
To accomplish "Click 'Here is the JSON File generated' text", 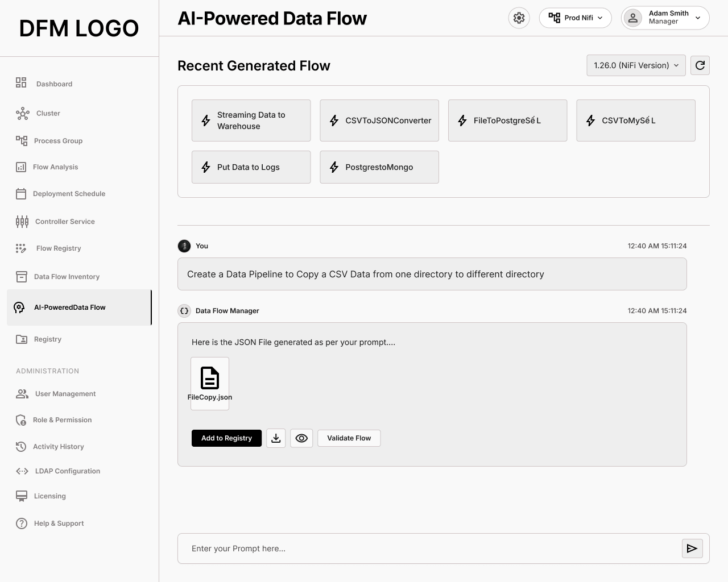I will click(293, 342).
